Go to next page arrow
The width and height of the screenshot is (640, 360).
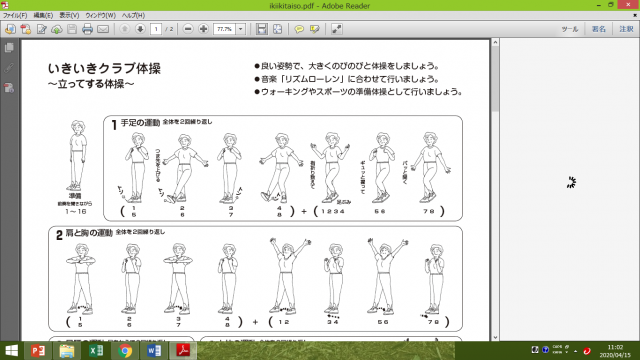(140, 29)
